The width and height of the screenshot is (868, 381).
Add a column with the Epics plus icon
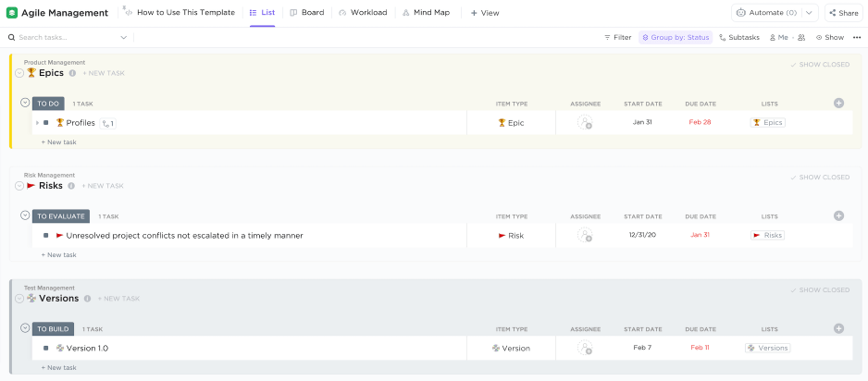[838, 104]
